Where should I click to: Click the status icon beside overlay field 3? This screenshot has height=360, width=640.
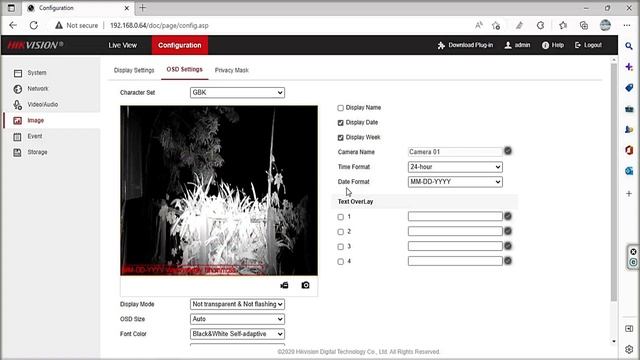coord(508,246)
